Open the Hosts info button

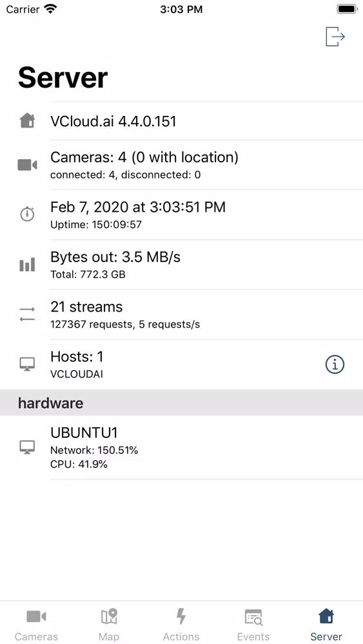[335, 365]
